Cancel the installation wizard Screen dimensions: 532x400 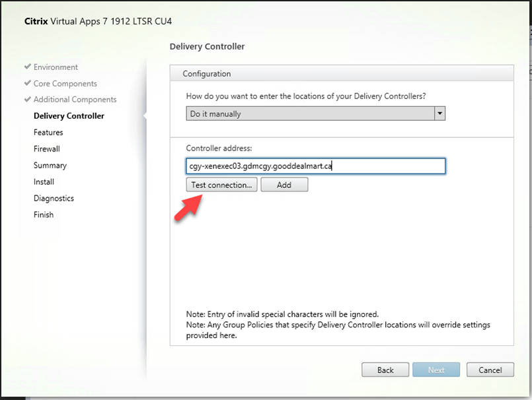(x=490, y=370)
